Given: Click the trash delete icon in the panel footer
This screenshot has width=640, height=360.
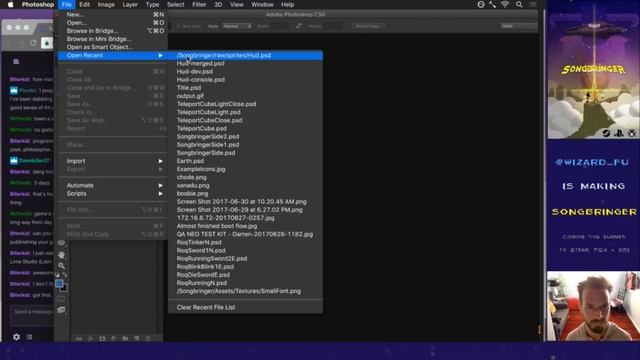Looking at the screenshot, I should 148,338.
